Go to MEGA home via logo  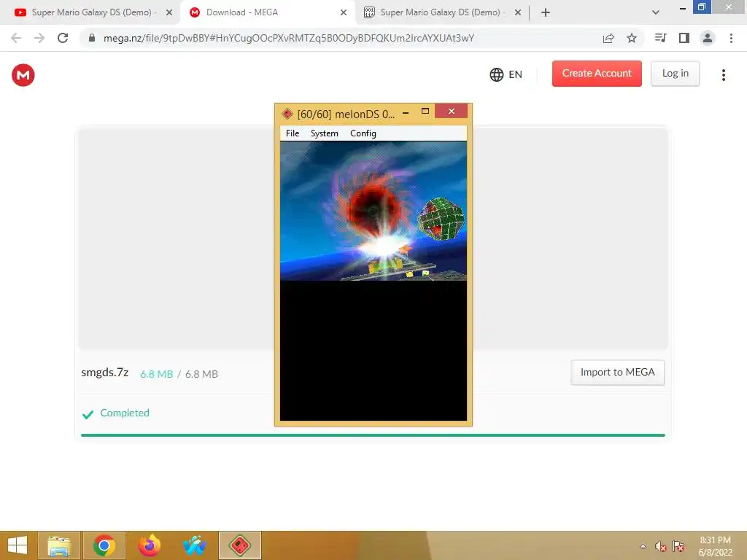coord(23,75)
